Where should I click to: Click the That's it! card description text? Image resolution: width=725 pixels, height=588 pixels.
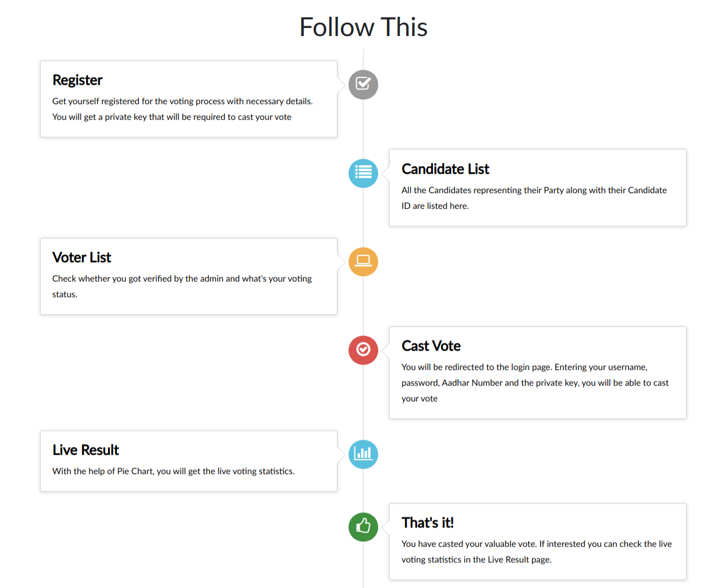point(536,551)
